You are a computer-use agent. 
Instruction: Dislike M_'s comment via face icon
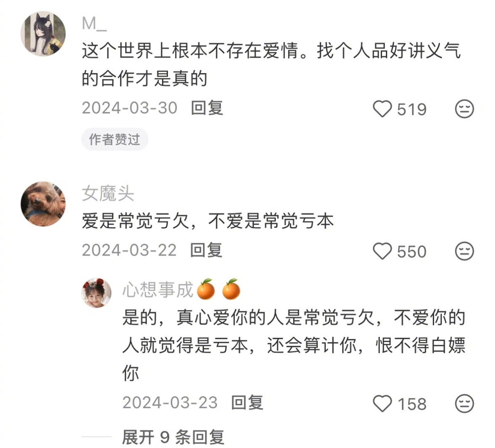click(464, 109)
